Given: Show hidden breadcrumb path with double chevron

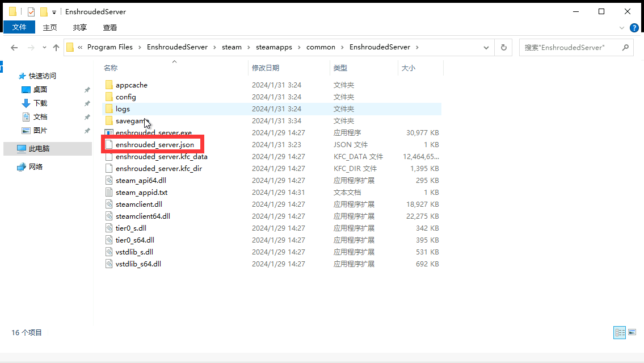Looking at the screenshot, I should click(x=80, y=47).
